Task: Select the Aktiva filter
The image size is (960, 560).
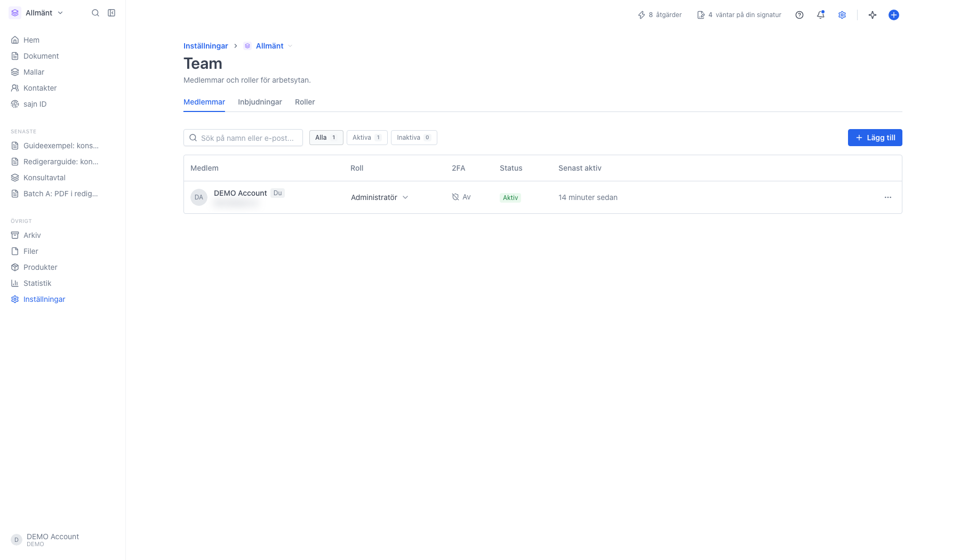Action: coord(367,138)
